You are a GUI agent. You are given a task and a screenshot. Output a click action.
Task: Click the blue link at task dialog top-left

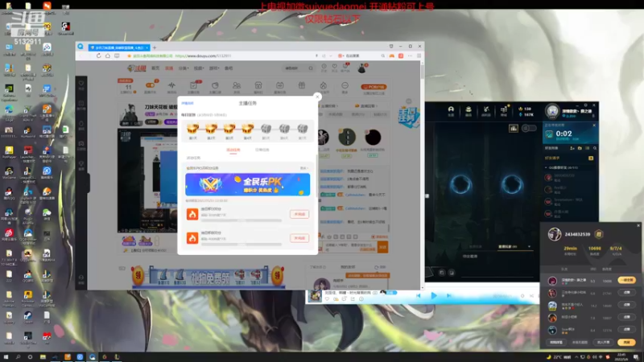188,104
